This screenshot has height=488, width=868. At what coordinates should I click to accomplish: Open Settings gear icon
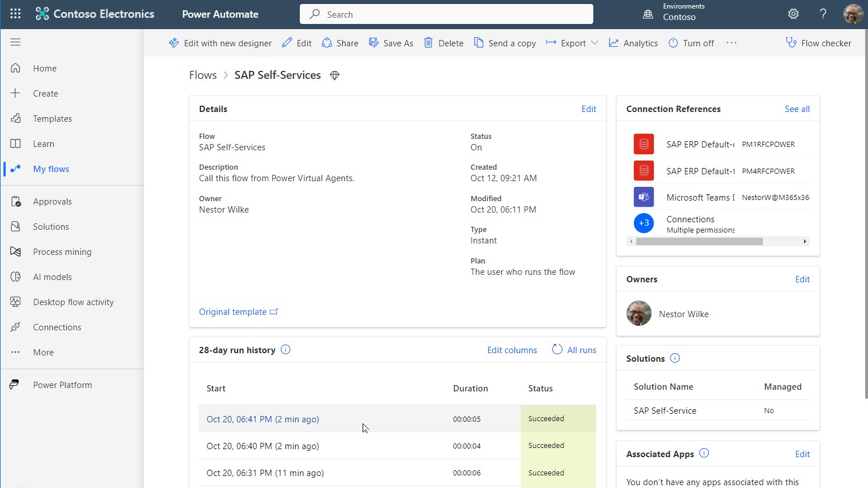tap(793, 14)
